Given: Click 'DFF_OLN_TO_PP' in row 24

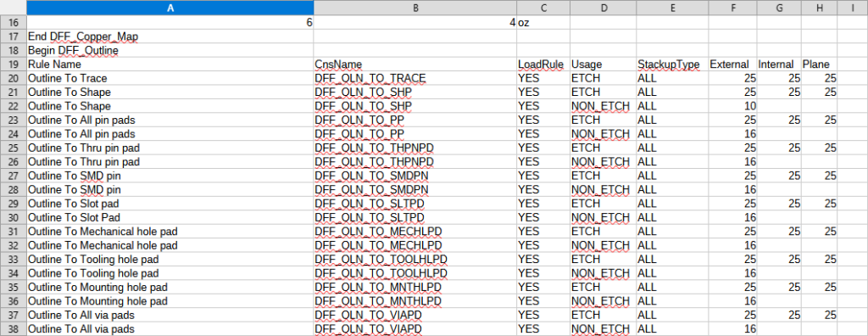Looking at the screenshot, I should point(415,133).
